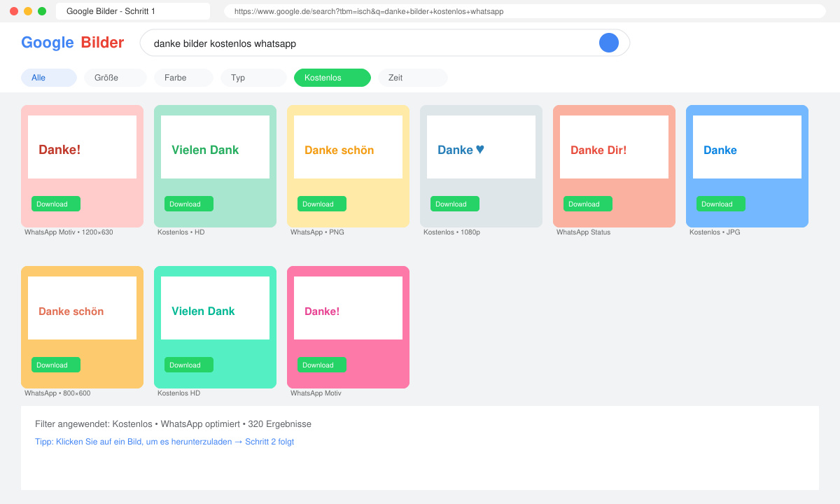This screenshot has height=504, width=840.
Task: Click caption 'WhatsApp Motiv • 1200×630'
Action: (x=69, y=232)
